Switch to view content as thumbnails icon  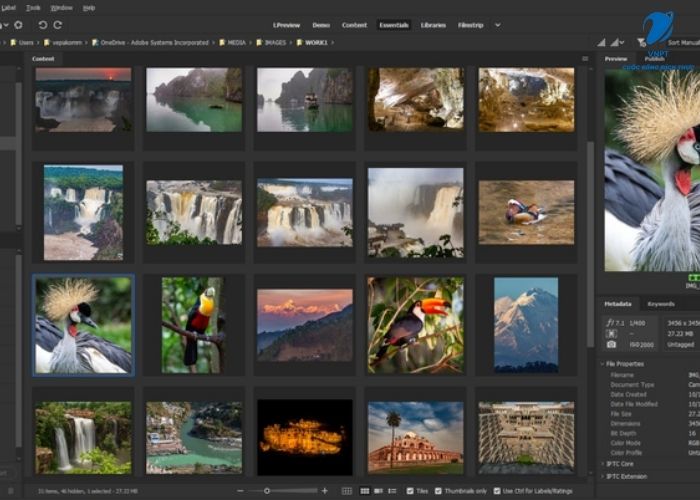point(365,491)
